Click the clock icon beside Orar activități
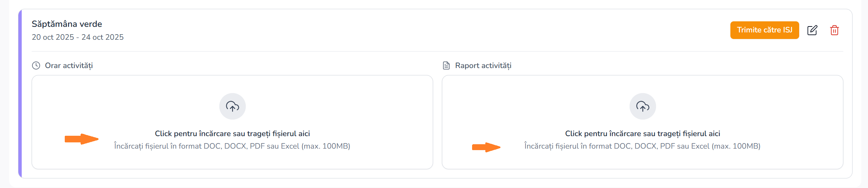The height and width of the screenshot is (188, 868). 36,65
